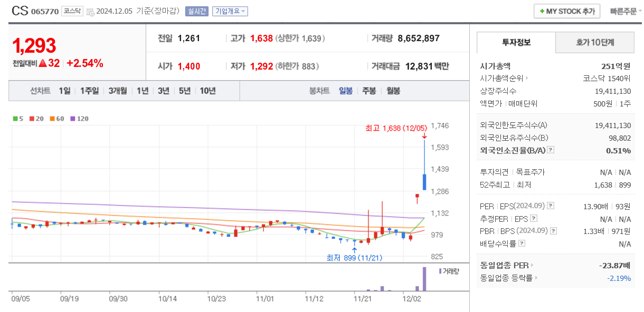Open the help icon next to EPS(2024.09)
This screenshot has height=312, width=644.
[551, 206]
